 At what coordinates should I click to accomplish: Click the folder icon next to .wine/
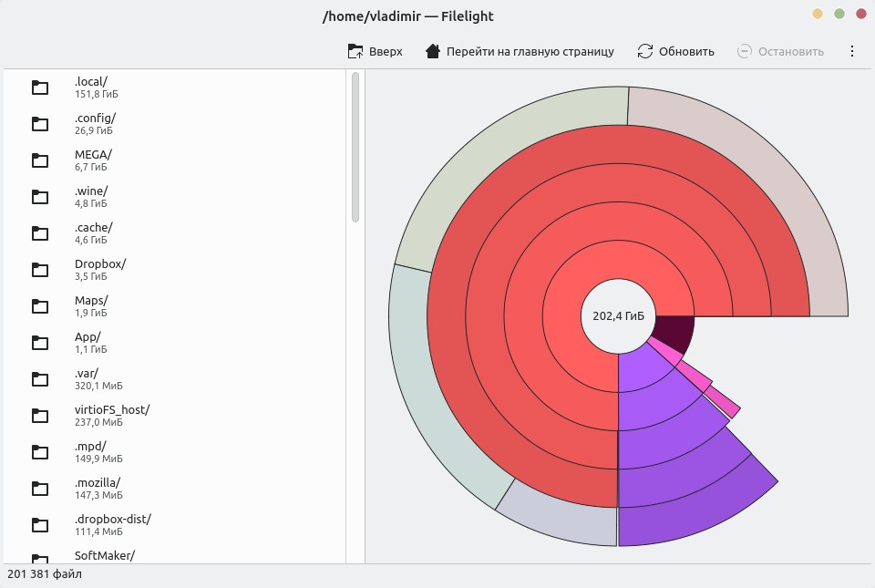coord(39,197)
